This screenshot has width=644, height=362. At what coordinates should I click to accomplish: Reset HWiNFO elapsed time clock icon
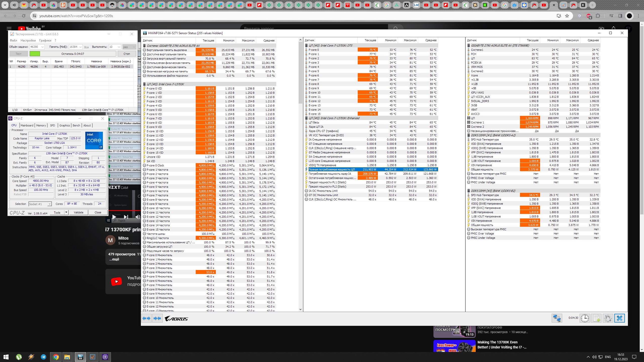585,318
